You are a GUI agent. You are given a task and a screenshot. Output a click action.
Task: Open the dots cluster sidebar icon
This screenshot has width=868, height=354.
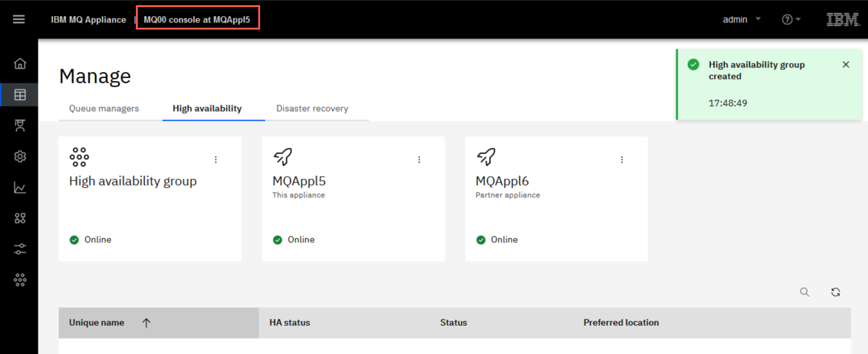[20, 280]
